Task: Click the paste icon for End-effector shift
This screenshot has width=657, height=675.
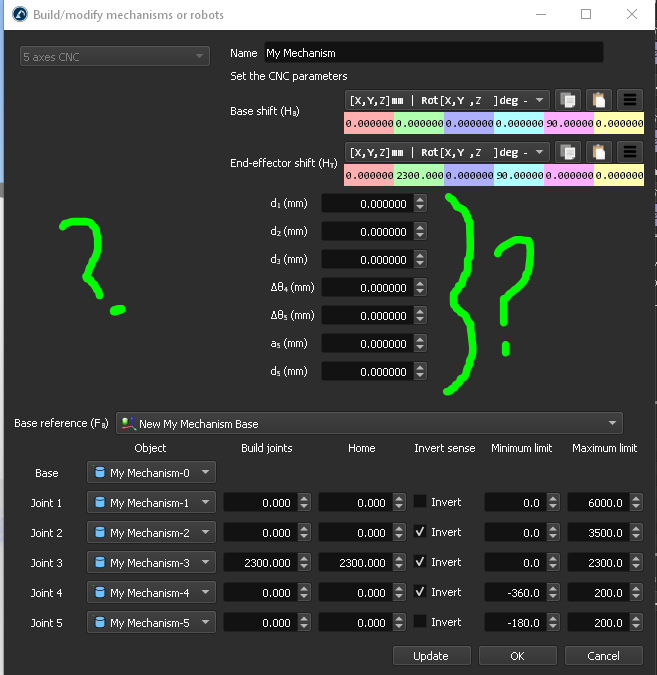Action: (599, 152)
